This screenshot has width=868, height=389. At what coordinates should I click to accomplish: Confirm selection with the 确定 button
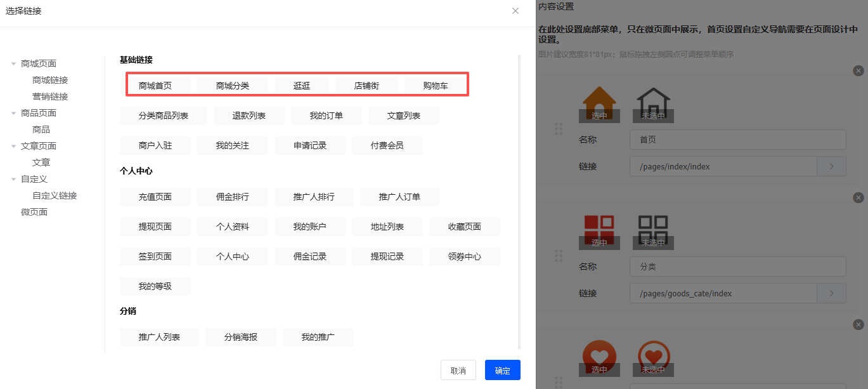503,371
